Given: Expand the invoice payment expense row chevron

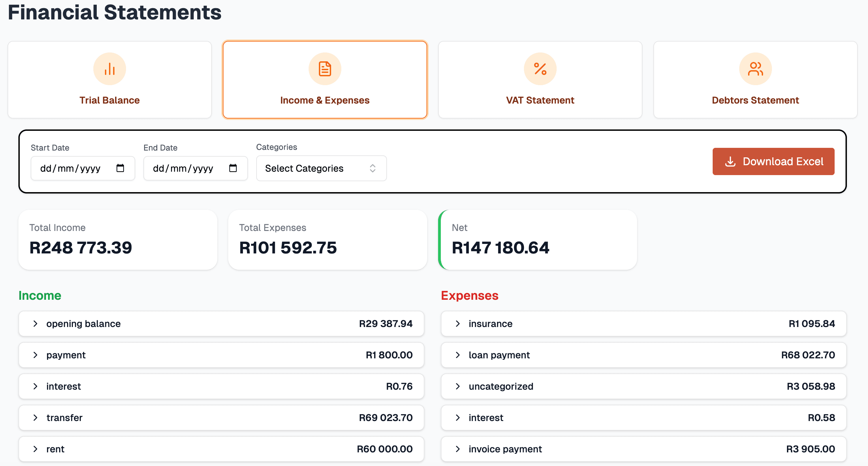Looking at the screenshot, I should pyautogui.click(x=458, y=449).
